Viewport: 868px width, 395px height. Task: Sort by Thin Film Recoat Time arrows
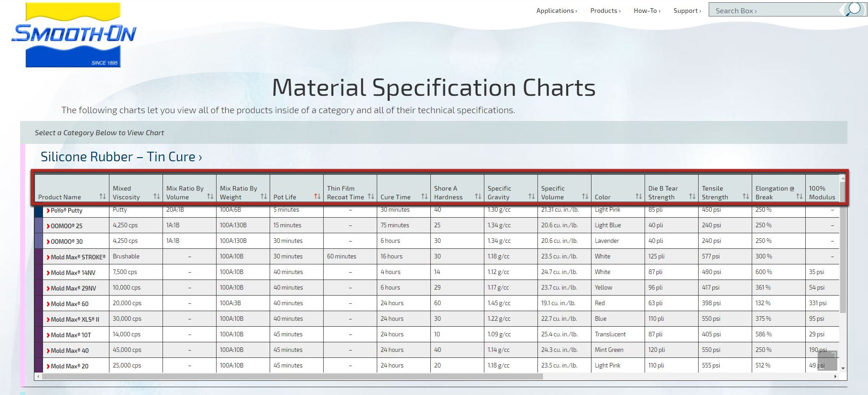(371, 196)
